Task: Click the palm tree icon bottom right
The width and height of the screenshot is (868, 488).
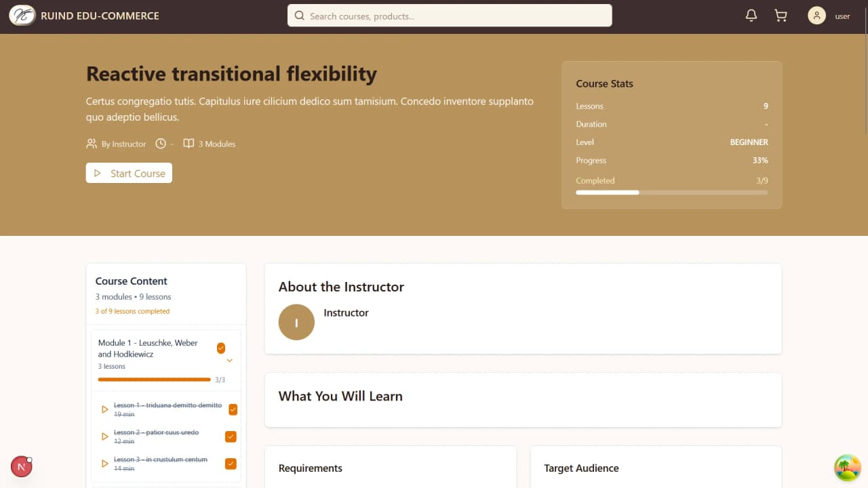Action: [x=847, y=467]
